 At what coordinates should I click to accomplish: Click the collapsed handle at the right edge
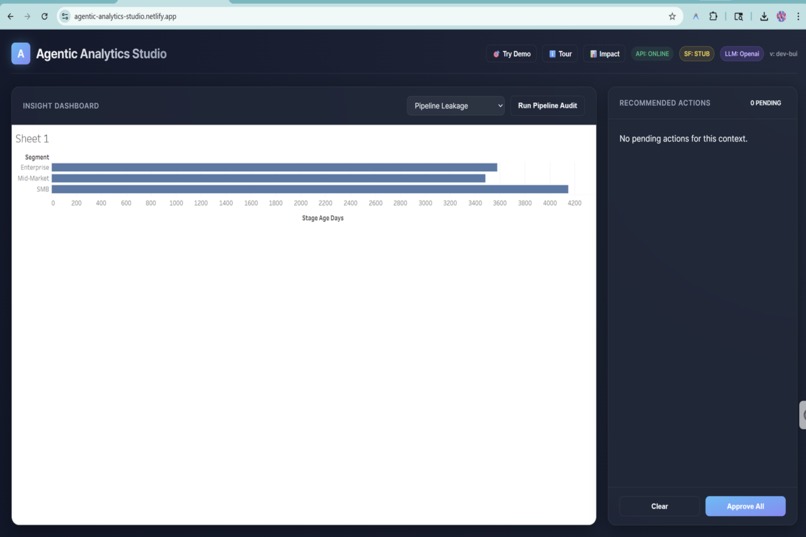[x=802, y=415]
